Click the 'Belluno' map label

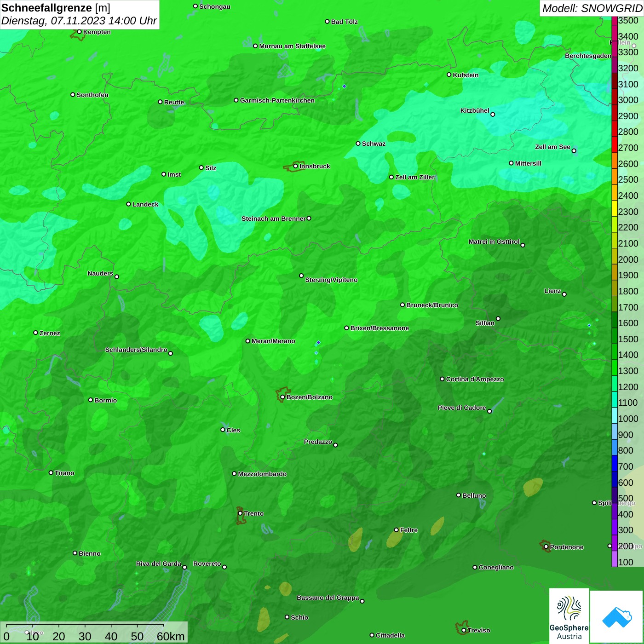pos(474,495)
